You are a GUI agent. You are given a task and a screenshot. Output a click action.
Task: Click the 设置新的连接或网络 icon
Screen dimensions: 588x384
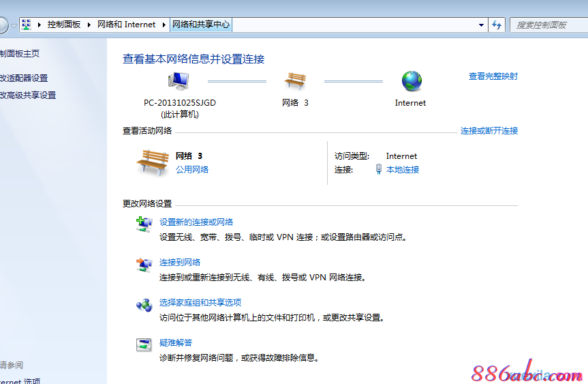click(x=144, y=224)
